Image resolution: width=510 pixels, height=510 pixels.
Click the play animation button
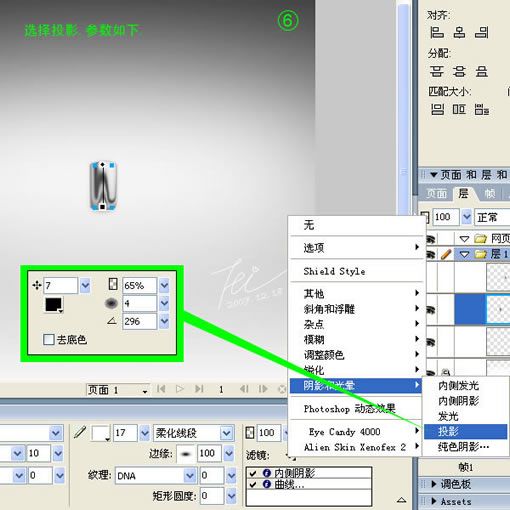coord(180,389)
